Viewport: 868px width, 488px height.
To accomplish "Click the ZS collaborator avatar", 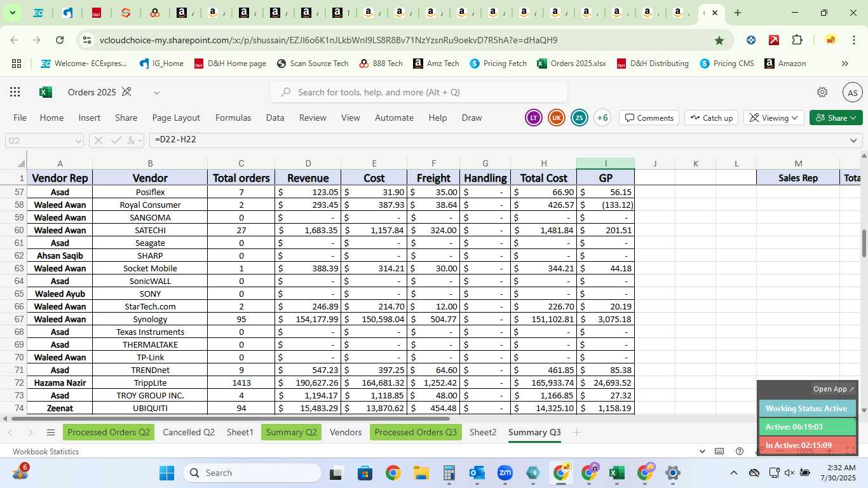I will click(580, 118).
